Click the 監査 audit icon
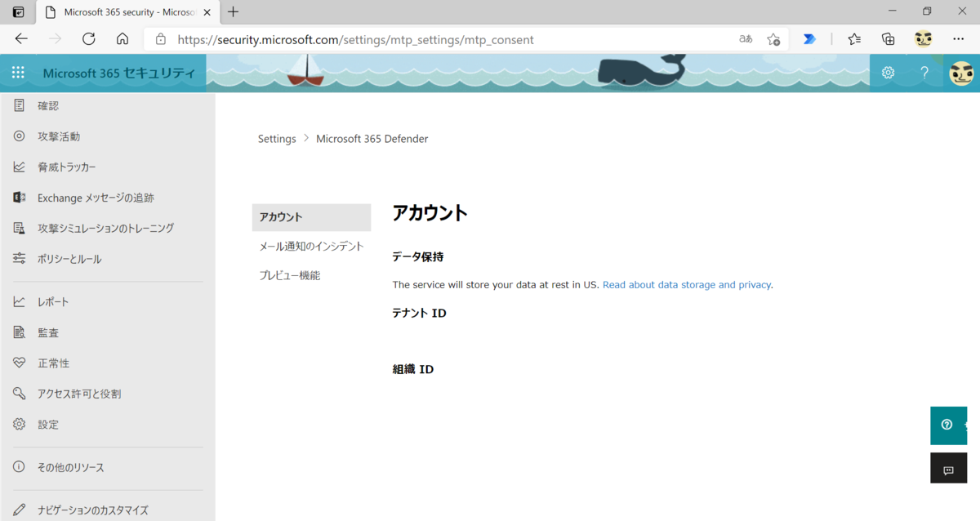Image resolution: width=980 pixels, height=521 pixels. [x=20, y=332]
